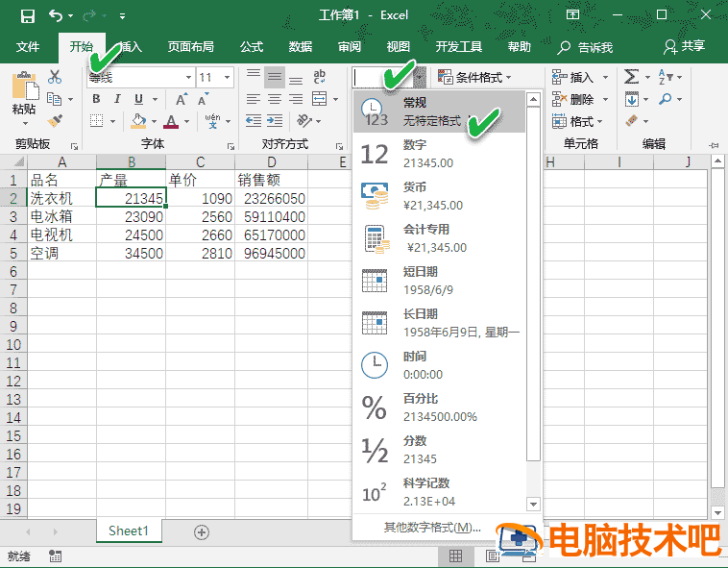Click the 共享 share button
The height and width of the screenshot is (568, 728).
pos(685,46)
